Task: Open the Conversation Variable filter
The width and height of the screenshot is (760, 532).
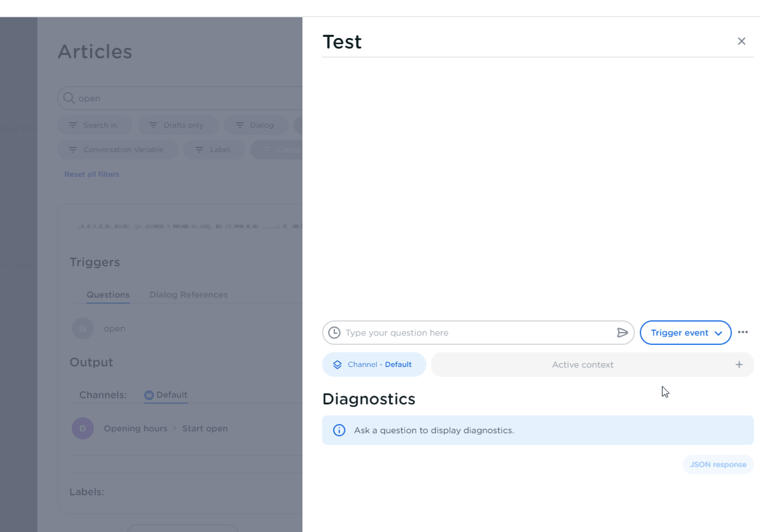Action: point(117,149)
